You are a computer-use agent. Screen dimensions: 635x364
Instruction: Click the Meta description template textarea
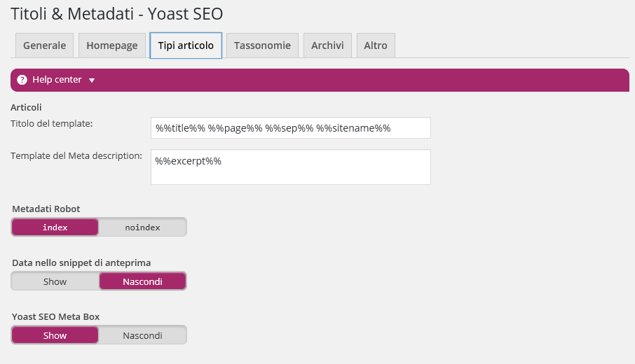pos(291,167)
